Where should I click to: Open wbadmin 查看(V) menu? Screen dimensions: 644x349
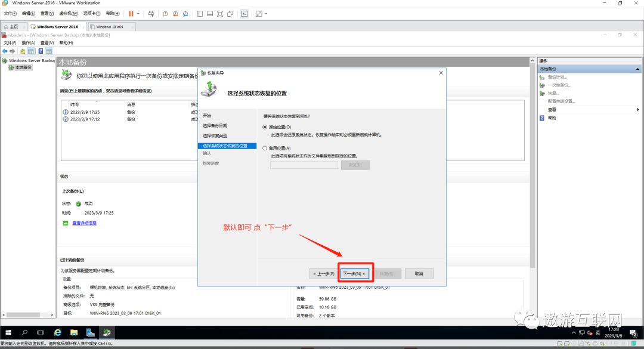coord(47,43)
